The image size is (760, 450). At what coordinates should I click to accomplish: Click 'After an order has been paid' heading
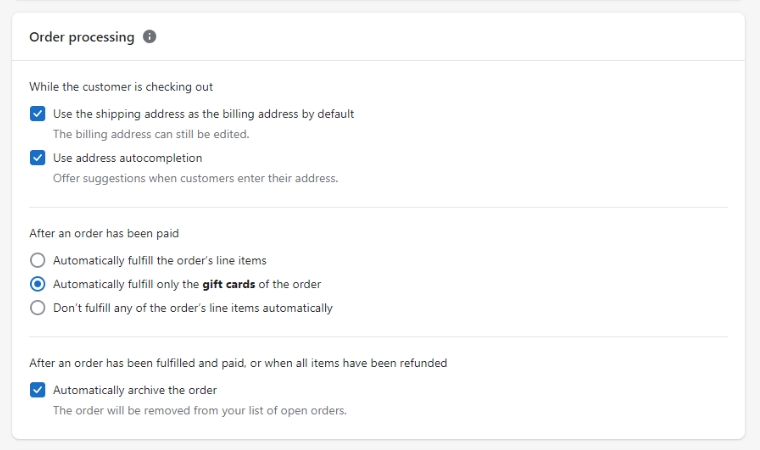(104, 233)
